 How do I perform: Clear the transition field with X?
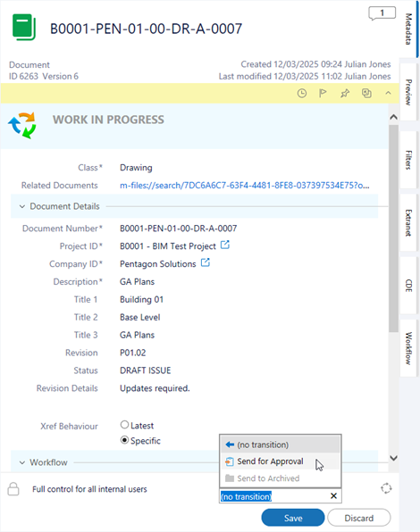click(333, 496)
